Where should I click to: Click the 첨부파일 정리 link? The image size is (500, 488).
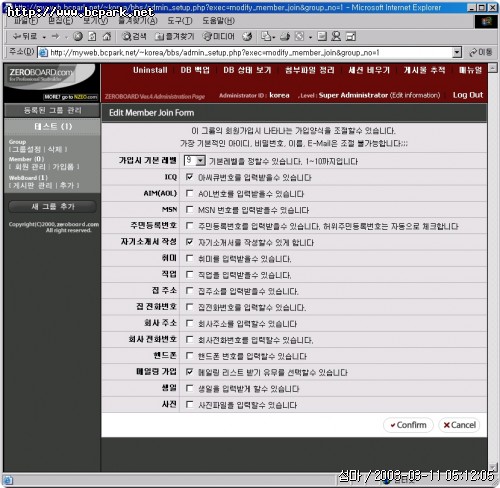coord(310,70)
